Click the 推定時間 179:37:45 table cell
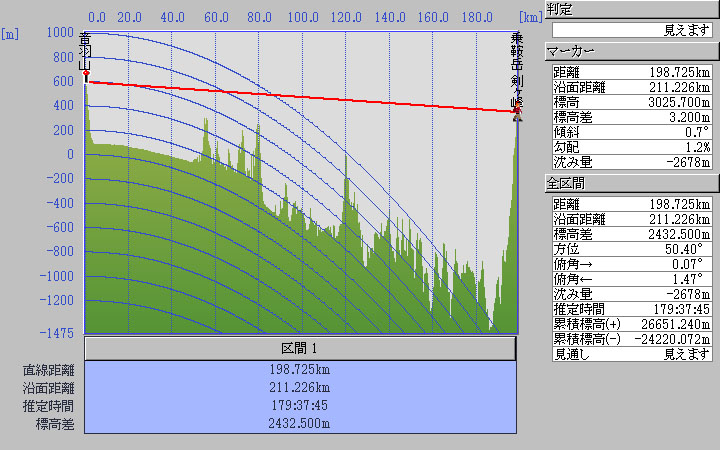720x450 pixels. (x=301, y=406)
